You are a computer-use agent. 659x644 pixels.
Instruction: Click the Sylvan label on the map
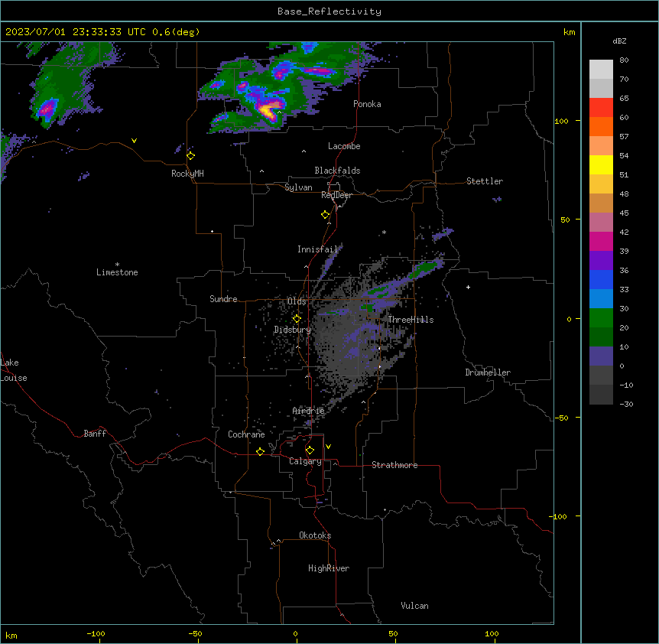298,187
